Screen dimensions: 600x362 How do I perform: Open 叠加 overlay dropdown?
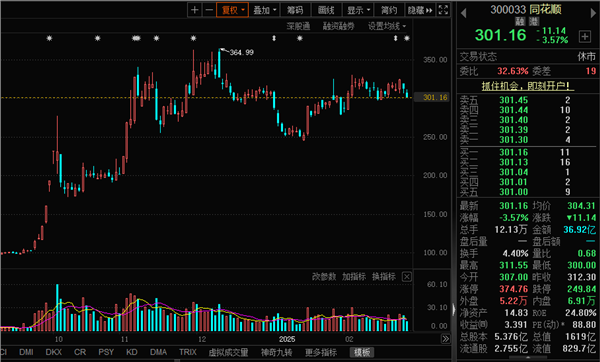coord(264,10)
